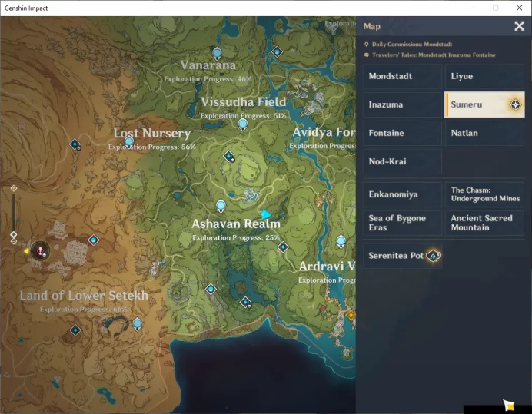532x414 pixels.
Task: Click the map zoom slider handle
Action: (14, 234)
